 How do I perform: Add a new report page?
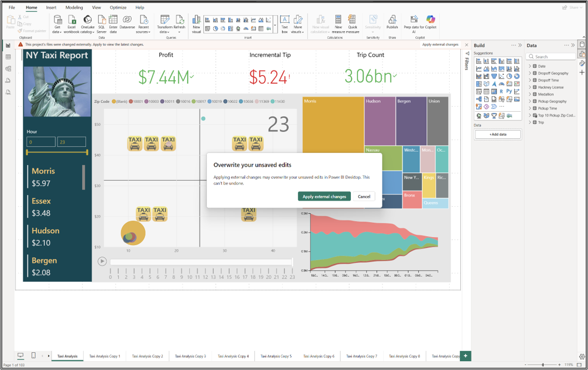(x=465, y=356)
